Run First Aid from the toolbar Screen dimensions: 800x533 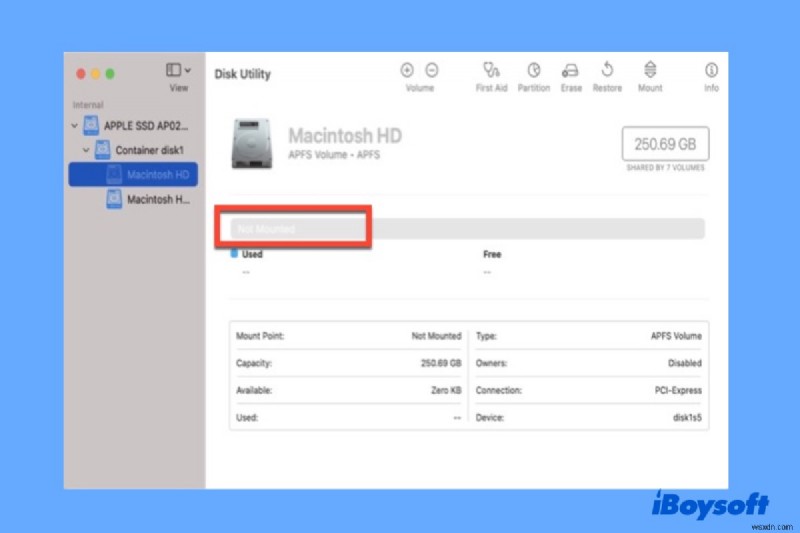click(x=490, y=71)
